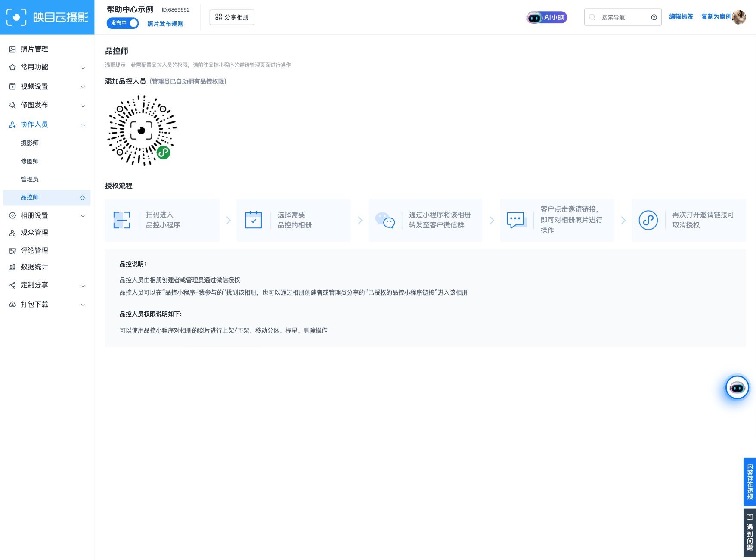
Task: Click the search help question-mark icon
Action: 654,17
